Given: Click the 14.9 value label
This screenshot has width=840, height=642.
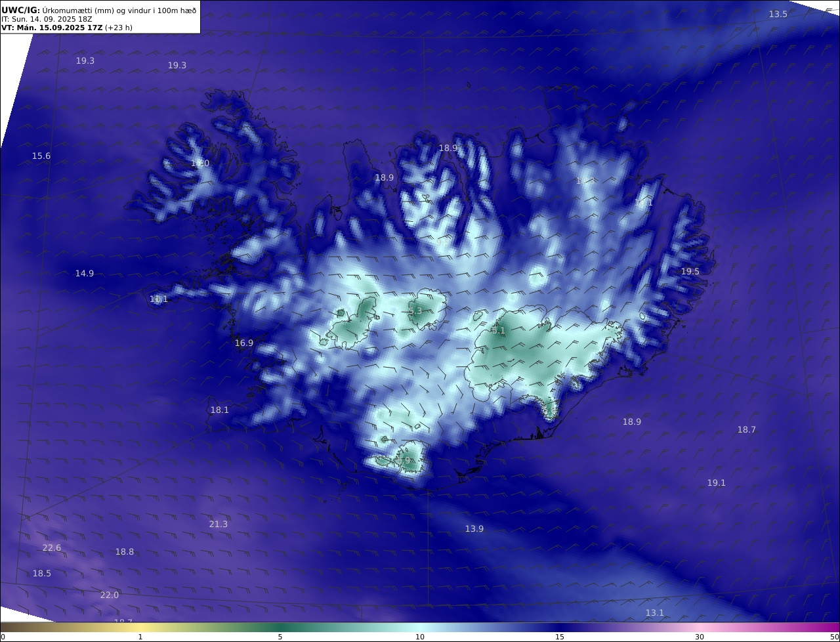Looking at the screenshot, I should [x=85, y=274].
